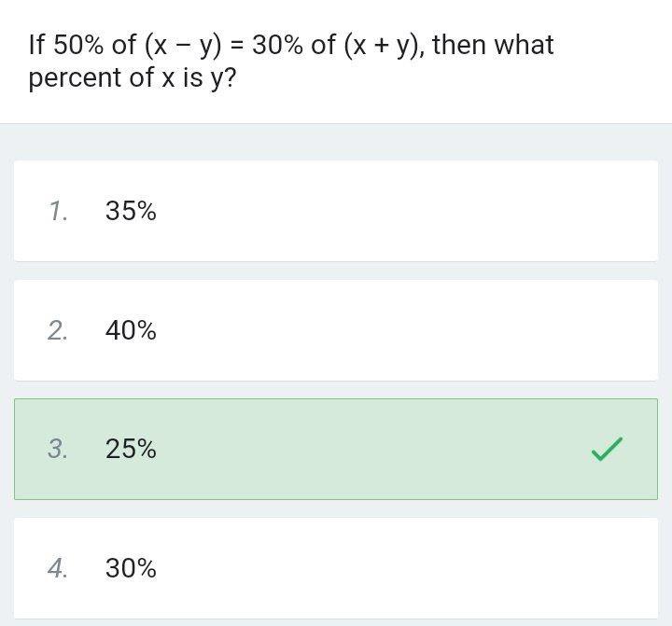Screen dimensions: 672x626
Task: Tap the 30% text in option 4
Action: (131, 567)
